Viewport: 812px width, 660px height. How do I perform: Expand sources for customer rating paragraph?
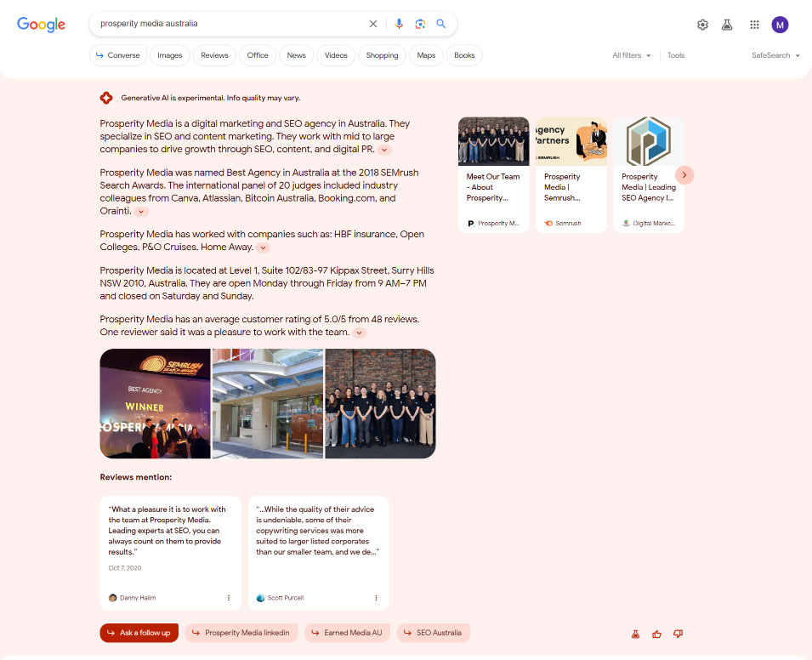(359, 333)
